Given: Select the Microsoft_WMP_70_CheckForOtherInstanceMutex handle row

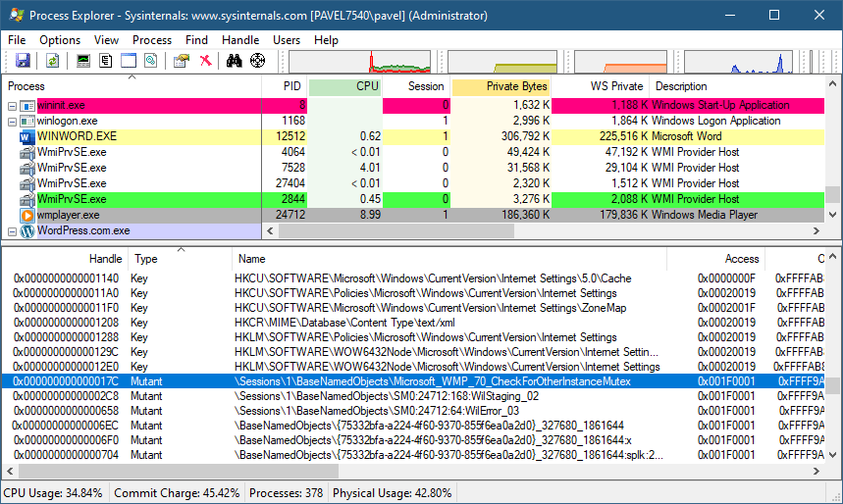Looking at the screenshot, I should click(413, 381).
